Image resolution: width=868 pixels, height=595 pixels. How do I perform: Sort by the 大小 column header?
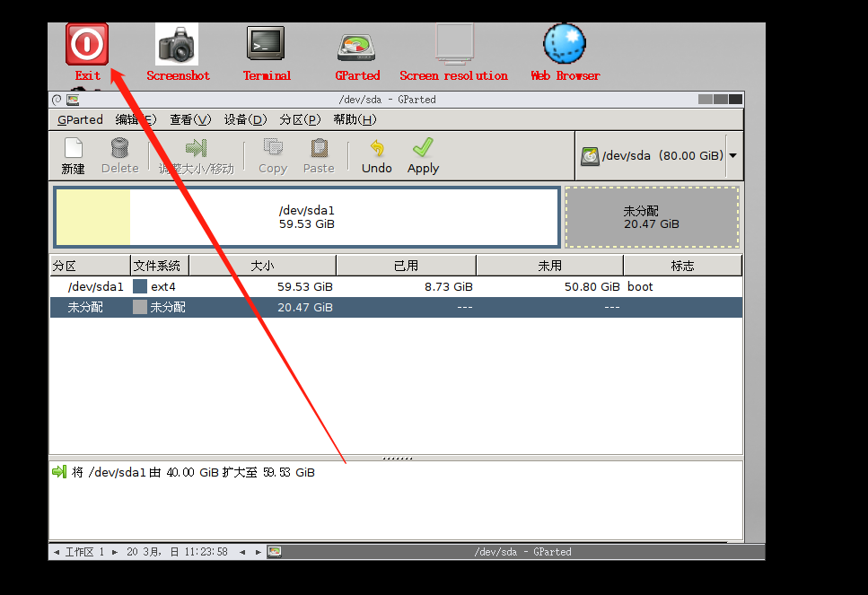pyautogui.click(x=262, y=266)
